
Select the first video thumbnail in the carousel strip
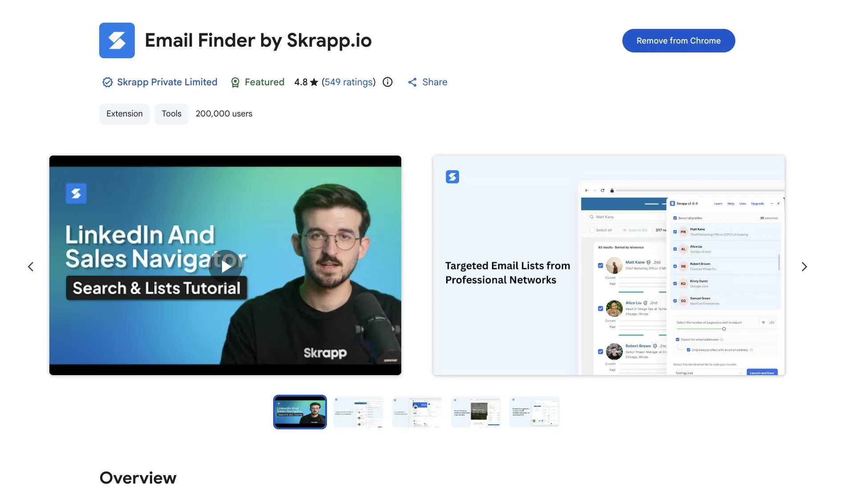[x=300, y=412]
